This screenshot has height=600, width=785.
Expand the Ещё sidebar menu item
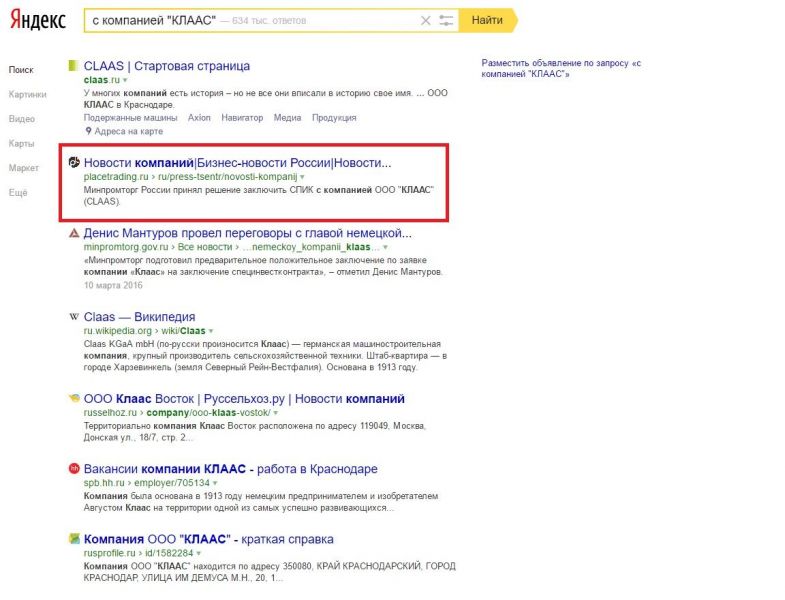tap(18, 192)
